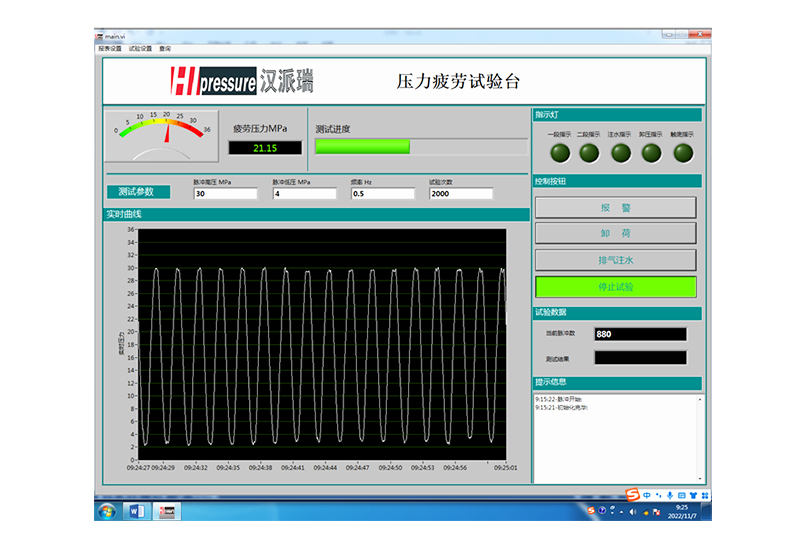The height and width of the screenshot is (538, 790).
Task: Click the green 停止试验 button
Action: click(616, 287)
